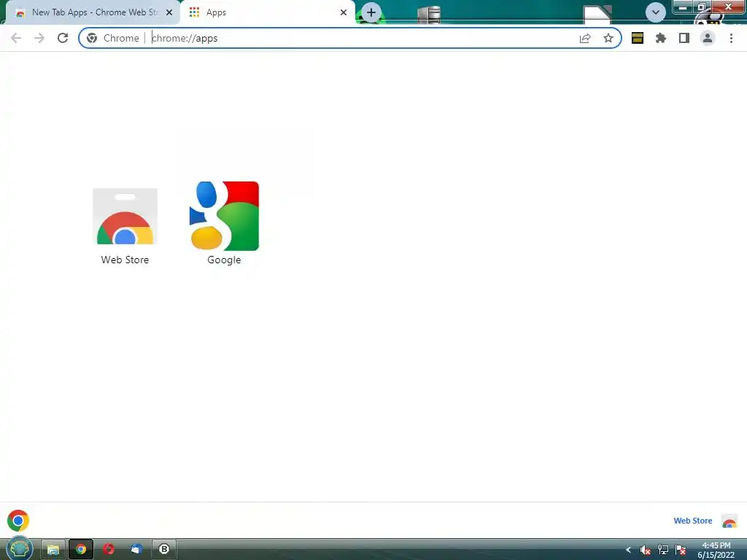Screen dimensions: 747x560
Task: Share this page icon in address bar
Action: pyautogui.click(x=585, y=38)
